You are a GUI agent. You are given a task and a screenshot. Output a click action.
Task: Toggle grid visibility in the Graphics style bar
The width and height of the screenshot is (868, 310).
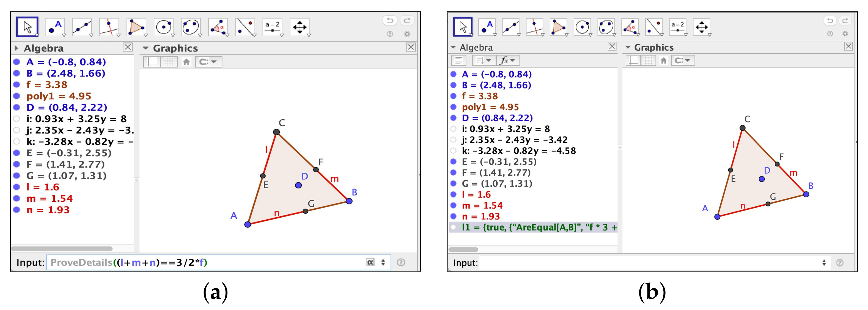169,62
